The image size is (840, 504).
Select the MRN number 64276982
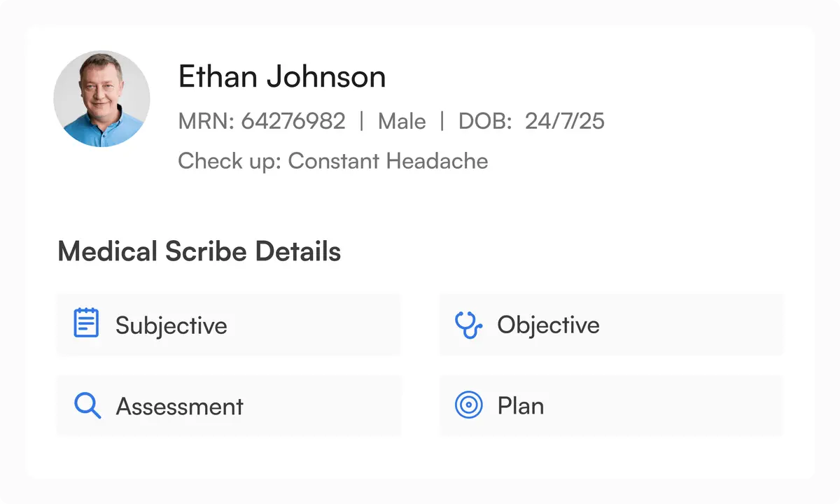293,121
